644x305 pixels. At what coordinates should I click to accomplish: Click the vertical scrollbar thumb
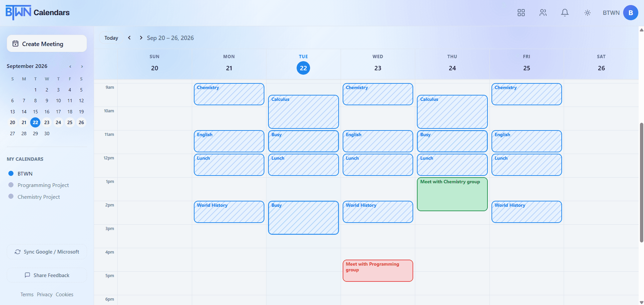[641, 182]
